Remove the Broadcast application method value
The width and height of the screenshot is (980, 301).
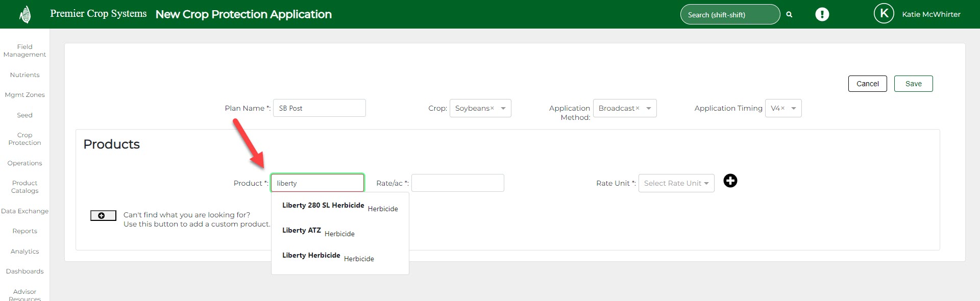pos(638,109)
